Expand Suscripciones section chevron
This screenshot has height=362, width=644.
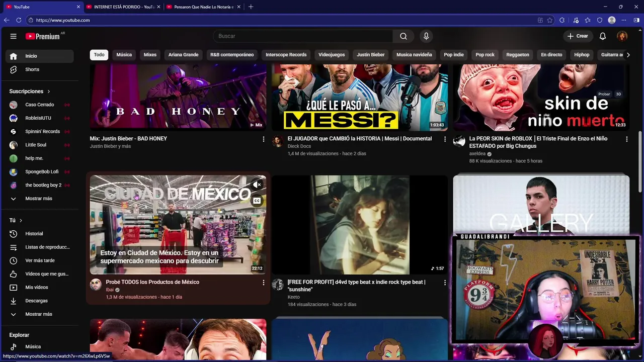coord(49,92)
